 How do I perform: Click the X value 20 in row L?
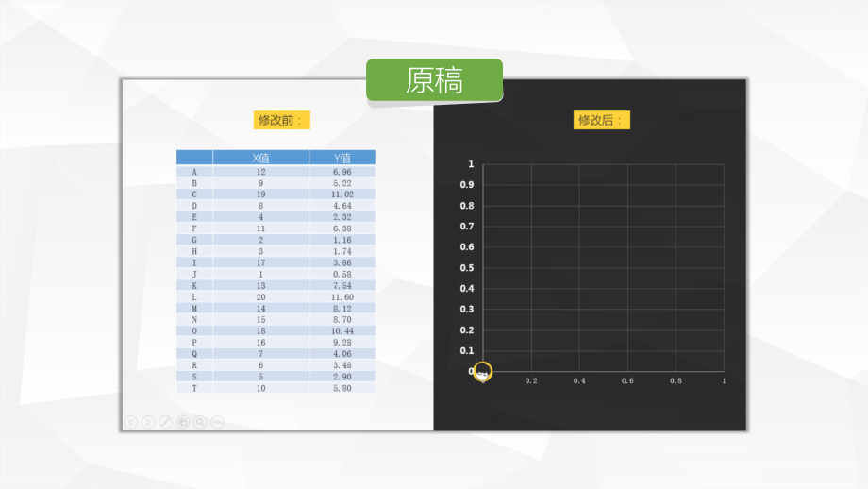tap(260, 296)
